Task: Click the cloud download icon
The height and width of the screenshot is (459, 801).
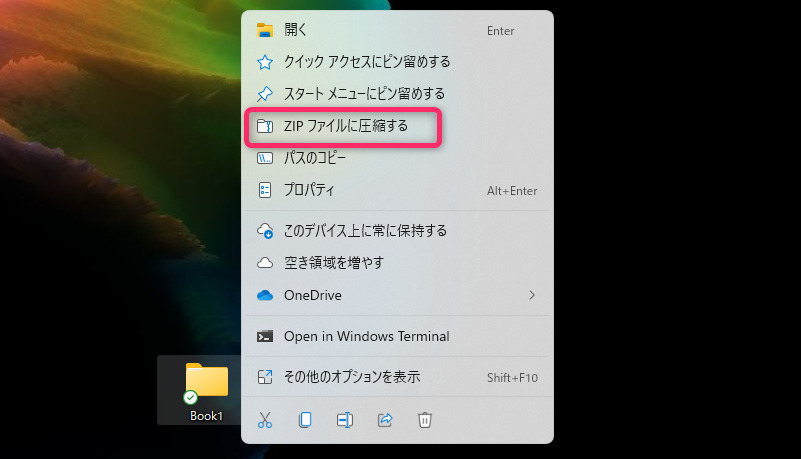Action: coord(265,231)
